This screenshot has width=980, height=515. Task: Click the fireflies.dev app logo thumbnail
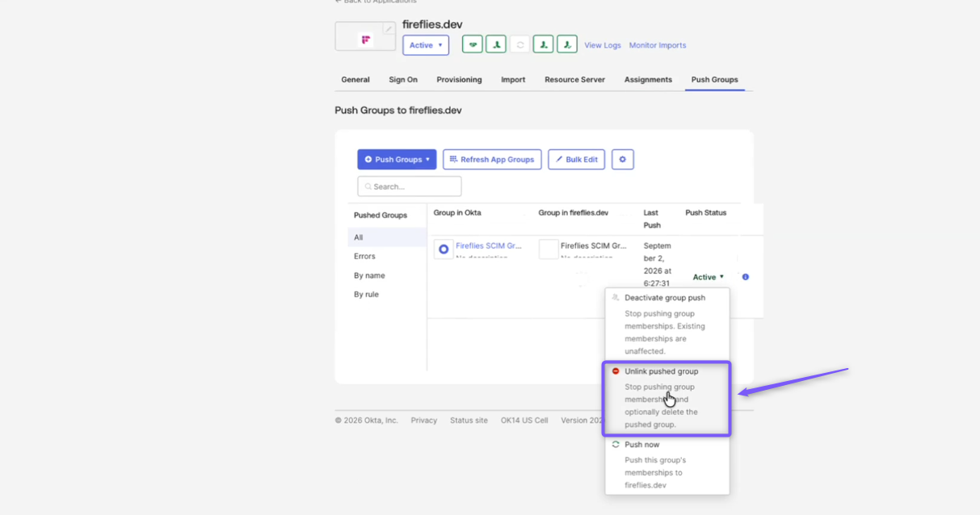pos(365,38)
